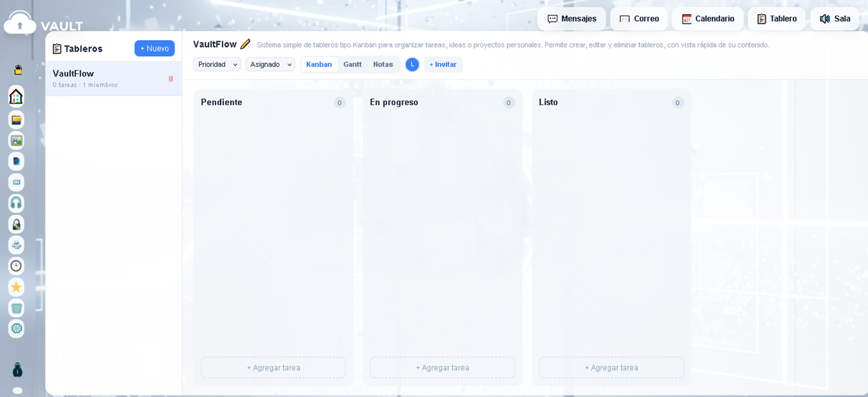This screenshot has height=397, width=868.
Task: Click the dark padlock icon in sidebar
Action: pos(16,224)
